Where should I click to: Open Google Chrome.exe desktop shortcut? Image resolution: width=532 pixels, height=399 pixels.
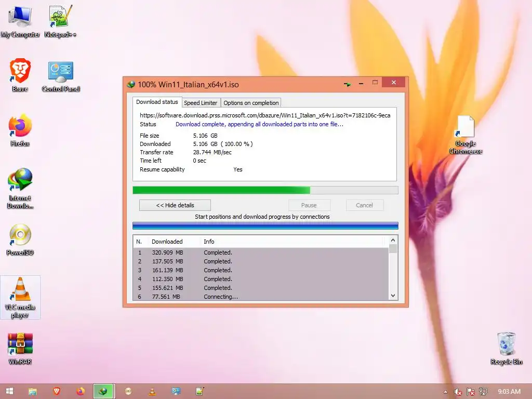tap(465, 135)
